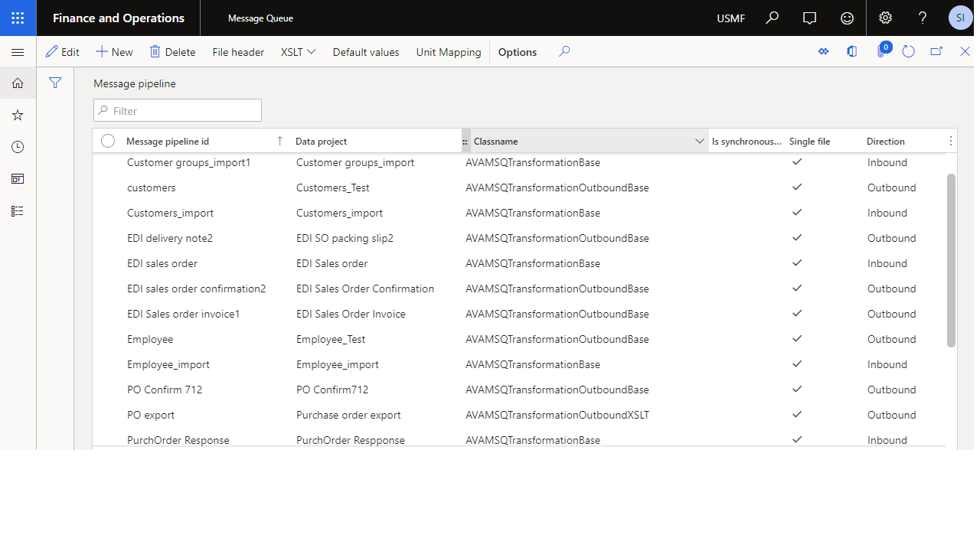Click Direction 'Inbound' for Employee_import row
The image size is (980, 551).
[887, 364]
